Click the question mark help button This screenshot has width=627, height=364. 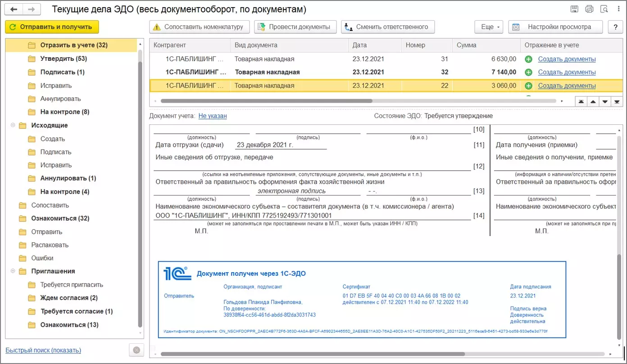pyautogui.click(x=615, y=27)
